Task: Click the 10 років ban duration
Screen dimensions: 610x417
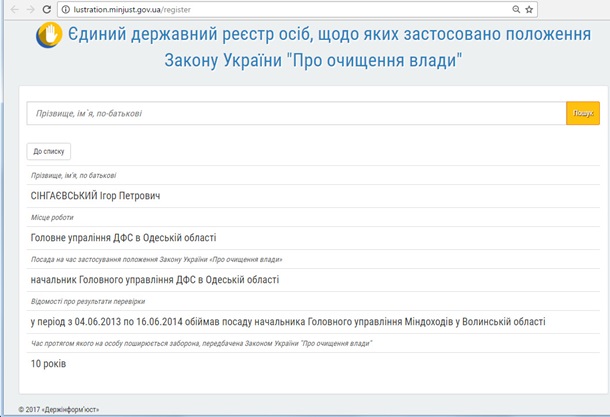Action: (x=49, y=364)
